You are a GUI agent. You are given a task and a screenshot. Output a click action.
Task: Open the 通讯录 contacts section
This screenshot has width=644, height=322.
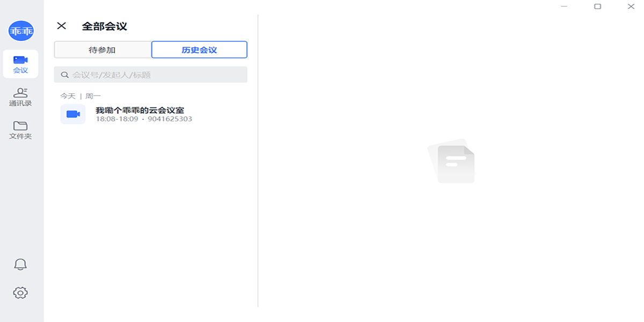pyautogui.click(x=20, y=97)
